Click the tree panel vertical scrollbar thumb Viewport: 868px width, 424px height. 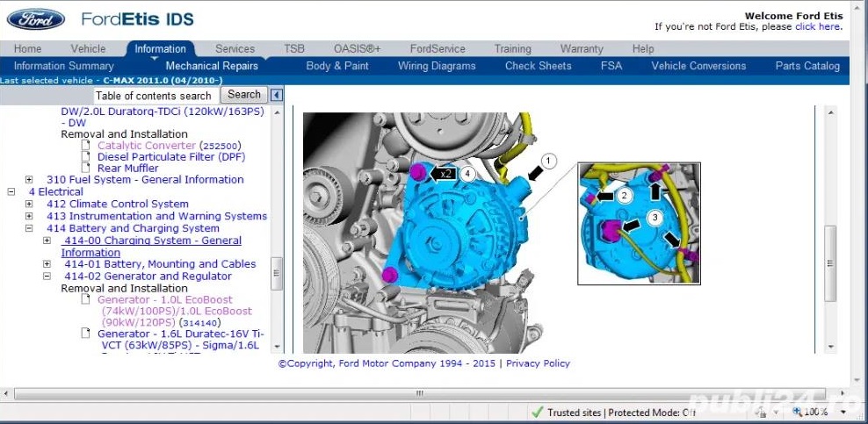pyautogui.click(x=277, y=274)
